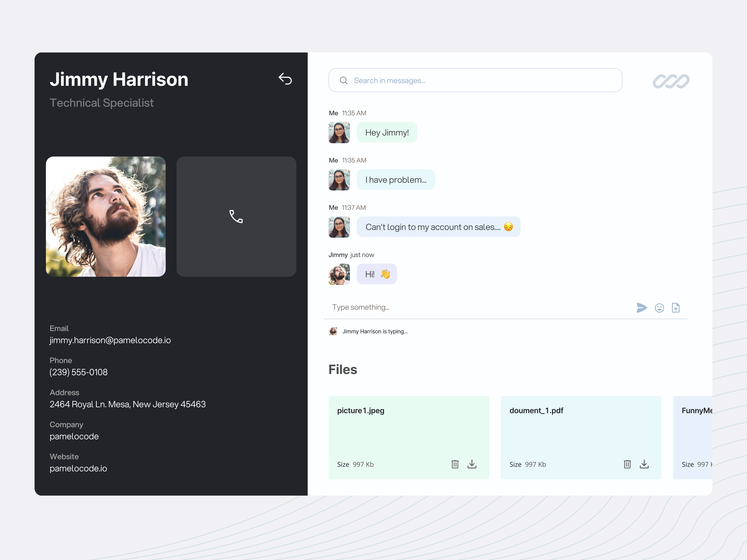Click the phone number (239) 555-0108
Viewport: 747px width, 560px height.
[x=78, y=372]
